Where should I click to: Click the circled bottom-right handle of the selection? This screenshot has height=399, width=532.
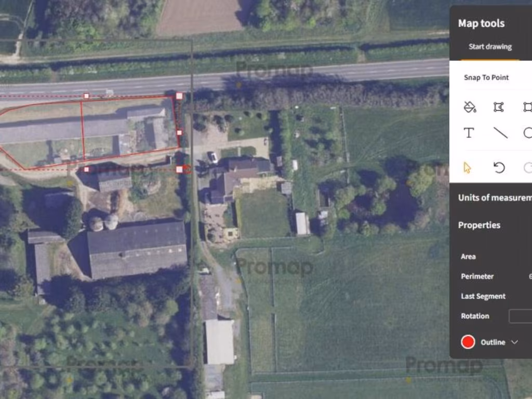(x=187, y=169)
